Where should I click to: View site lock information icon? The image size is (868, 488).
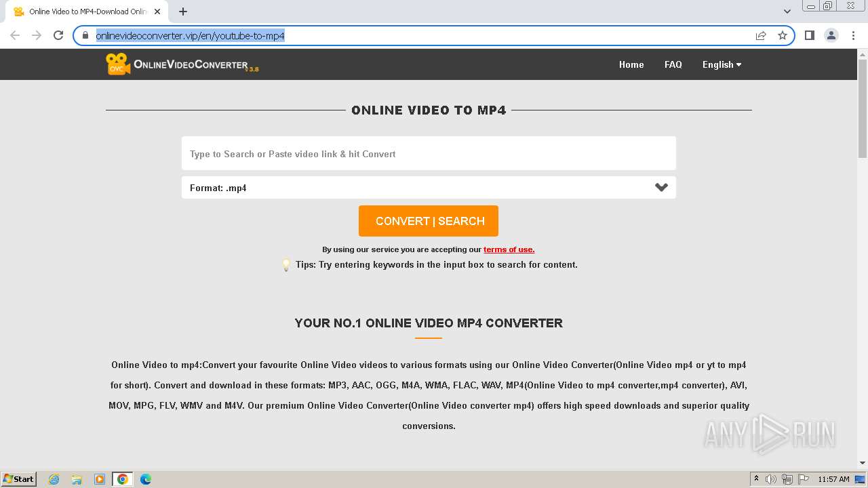[85, 35]
